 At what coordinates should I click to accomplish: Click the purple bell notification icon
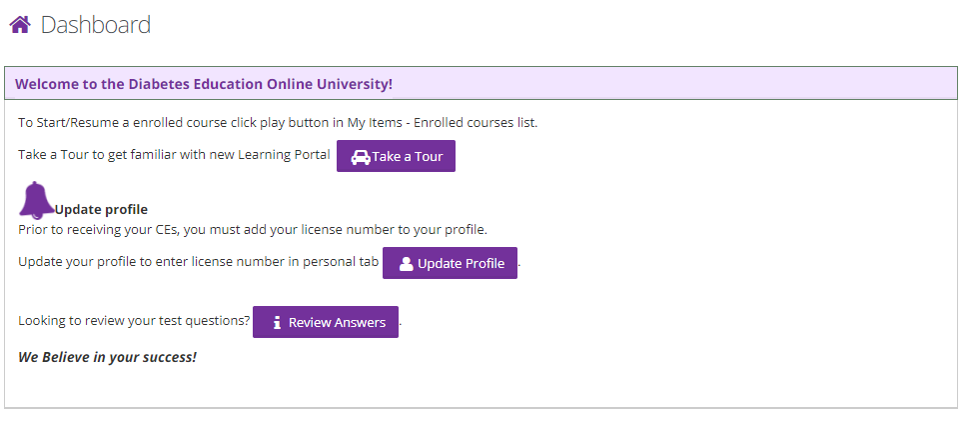(37, 200)
